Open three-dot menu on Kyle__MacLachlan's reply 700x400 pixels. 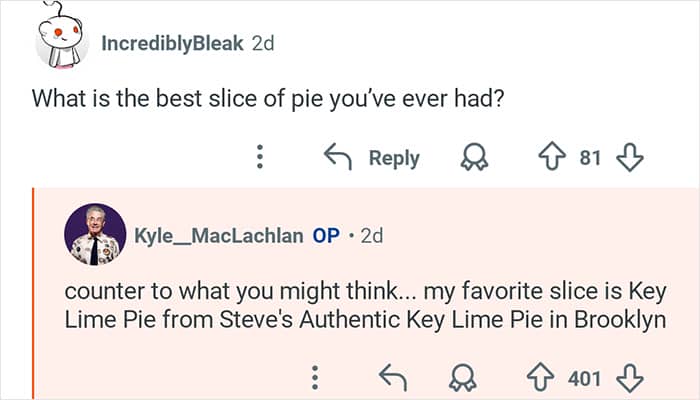314,378
